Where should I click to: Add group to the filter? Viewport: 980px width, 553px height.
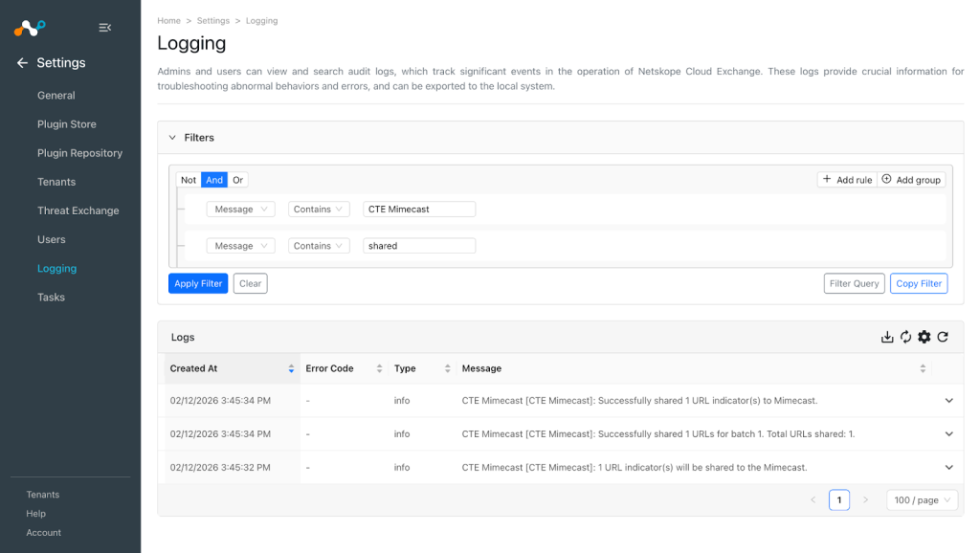click(x=911, y=180)
